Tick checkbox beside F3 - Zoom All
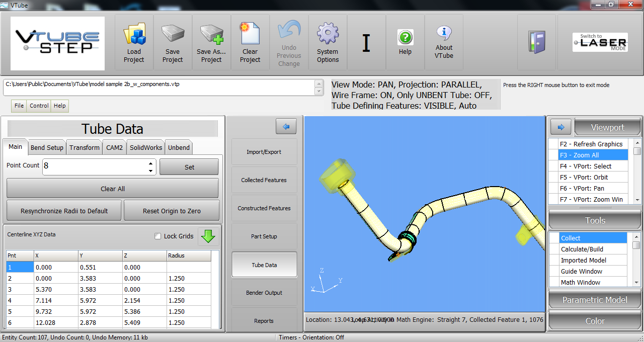The width and height of the screenshot is (644, 342). click(553, 155)
